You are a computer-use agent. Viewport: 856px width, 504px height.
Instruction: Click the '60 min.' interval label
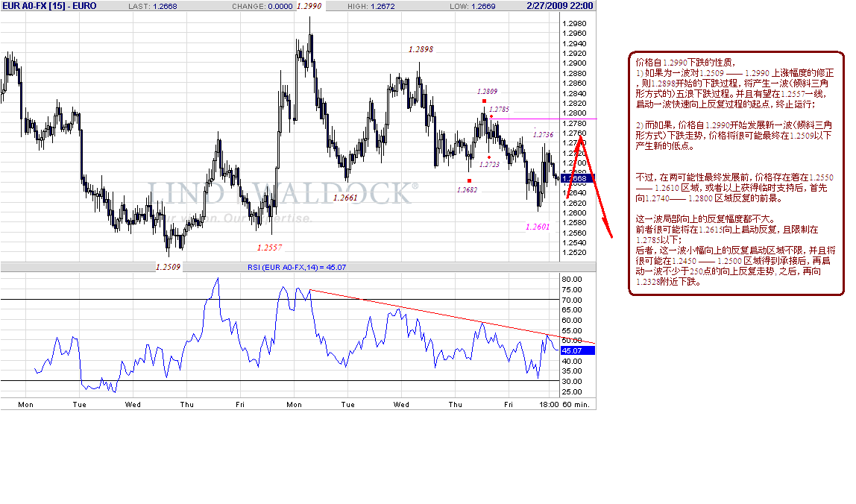tap(576, 405)
